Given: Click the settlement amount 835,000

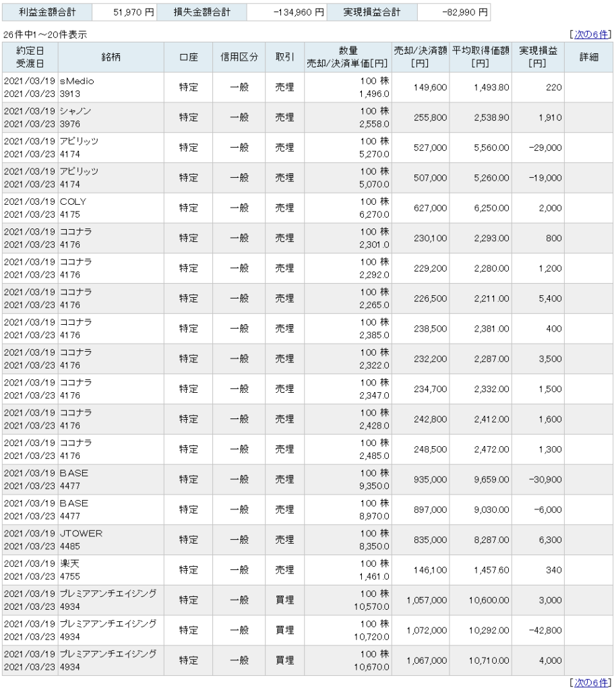Looking at the screenshot, I should tap(430, 540).
